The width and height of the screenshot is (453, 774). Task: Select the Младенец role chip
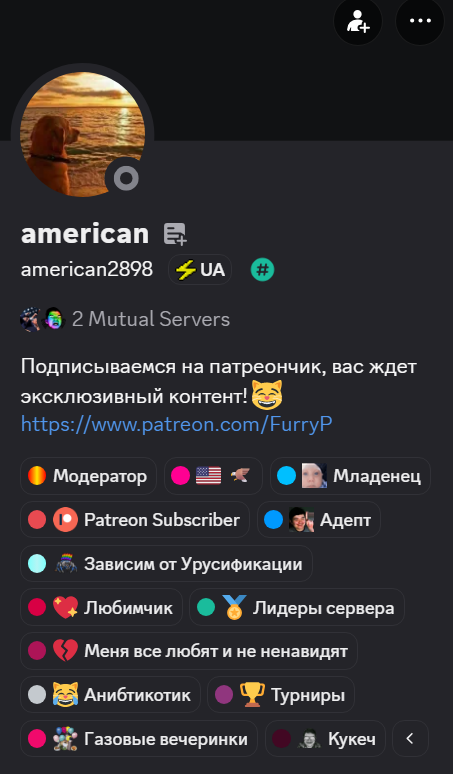coord(350,476)
